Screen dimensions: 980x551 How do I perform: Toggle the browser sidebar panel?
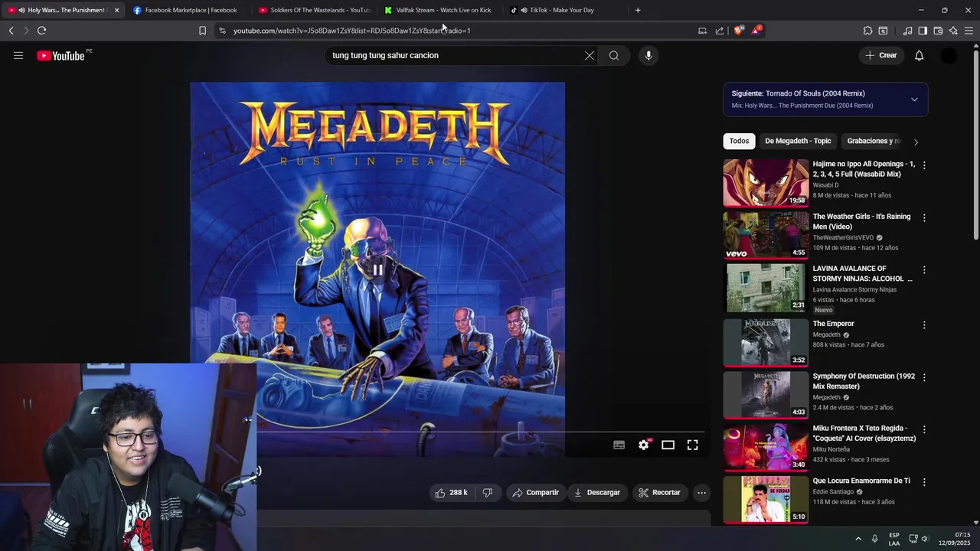pos(923,31)
